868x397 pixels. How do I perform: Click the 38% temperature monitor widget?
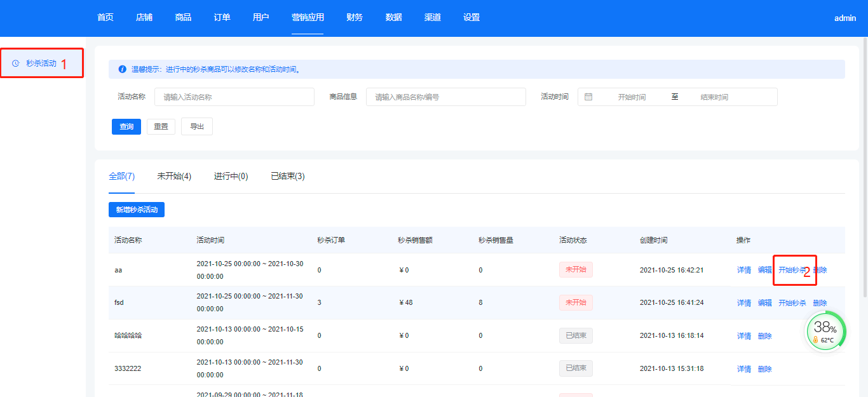click(826, 330)
